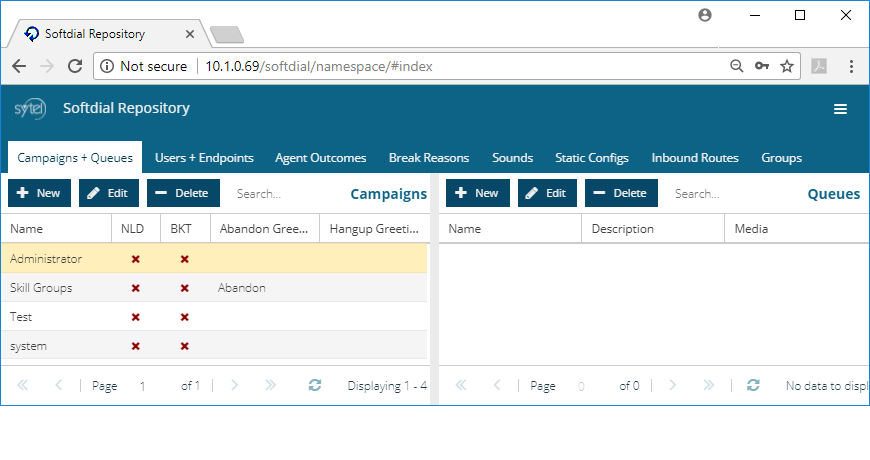Delete the selected queue
The width and height of the screenshot is (870, 460).
coord(621,193)
